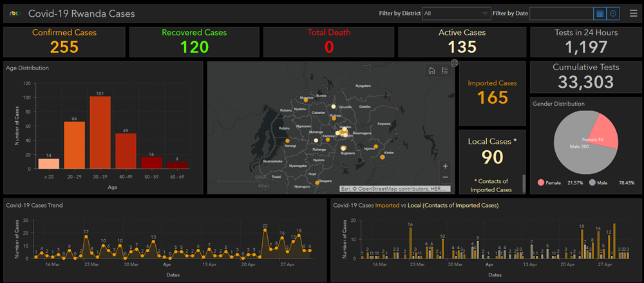Click the 22 peak on cases trend
644x283 pixels.
click(x=265, y=230)
